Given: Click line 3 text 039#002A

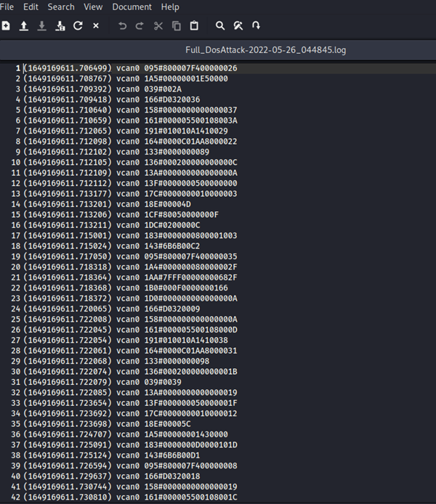Looking at the screenshot, I should [163, 89].
